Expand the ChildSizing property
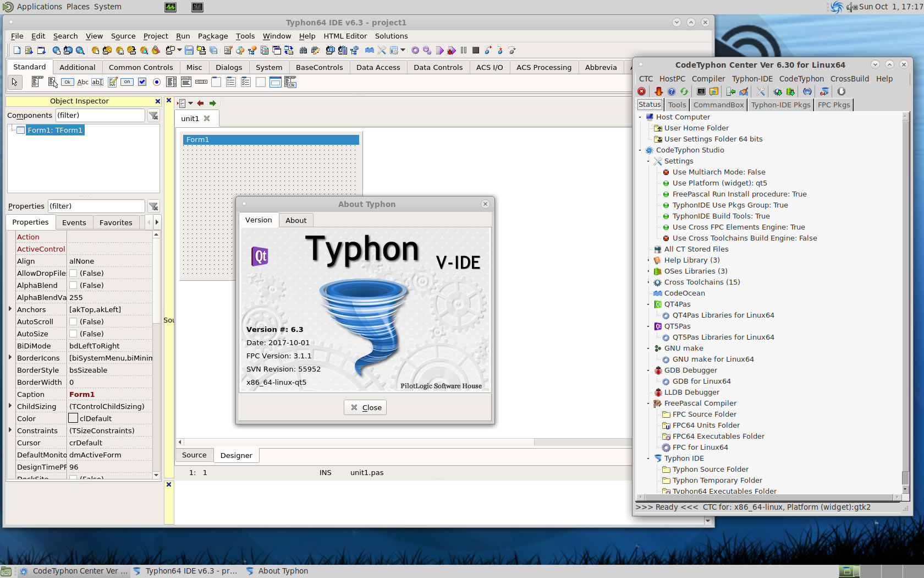 point(10,406)
